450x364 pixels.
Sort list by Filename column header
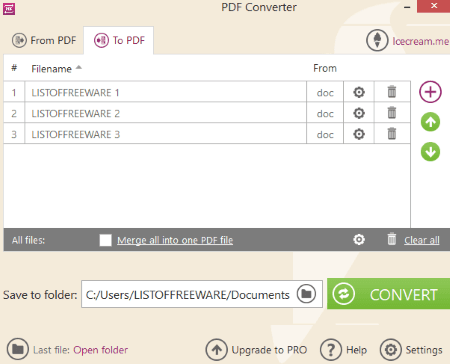(x=51, y=69)
